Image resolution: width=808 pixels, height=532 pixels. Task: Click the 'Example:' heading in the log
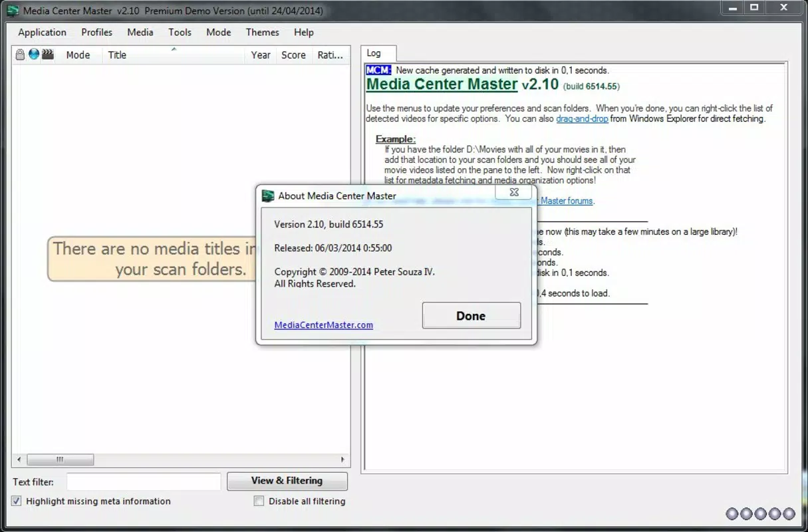[x=396, y=139]
